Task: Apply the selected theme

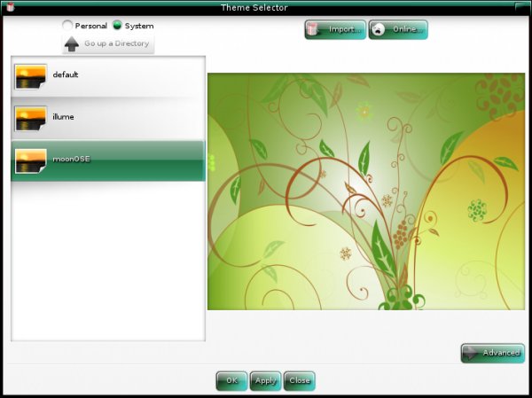Action: click(266, 380)
